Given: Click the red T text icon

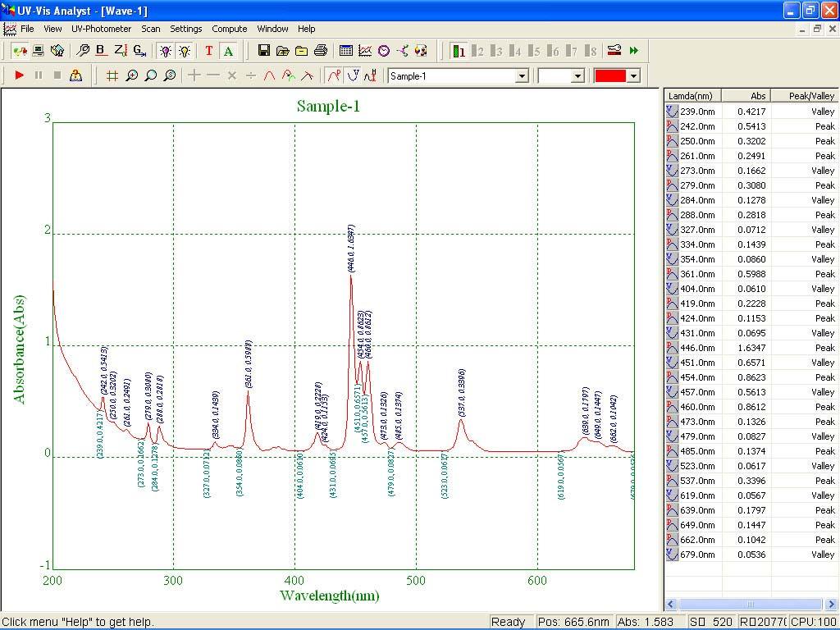Looking at the screenshot, I should [208, 51].
